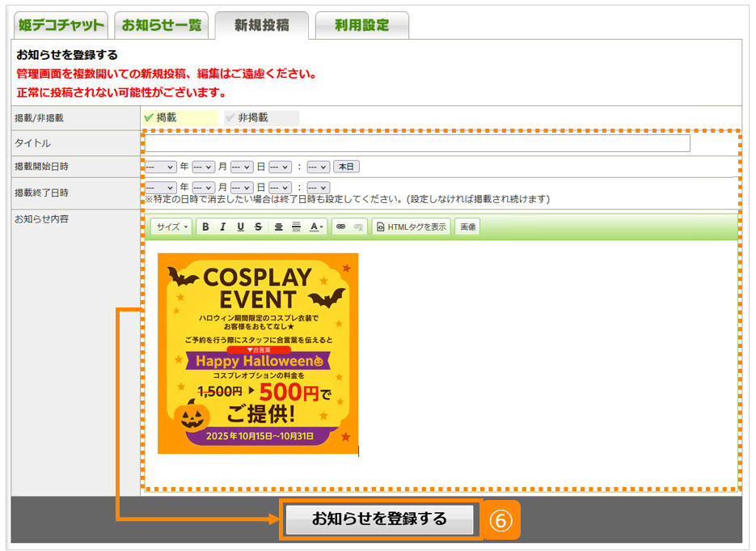Select the 非掲載 unpublish option
756x551 pixels.
point(261,118)
